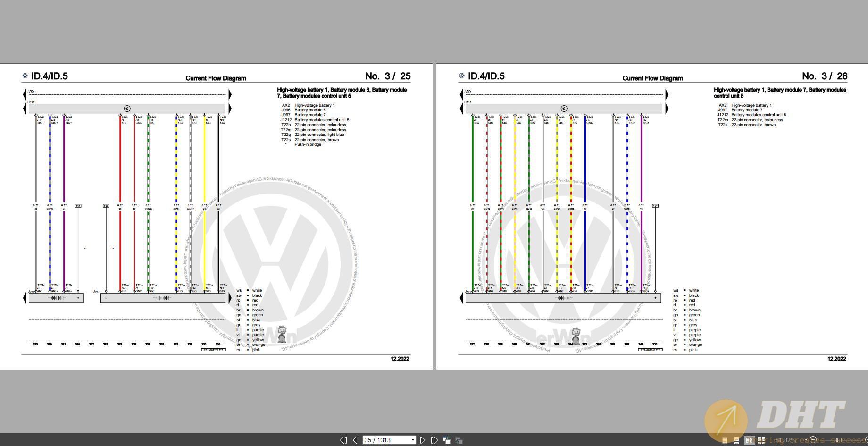Open the page number dropdown arrow

click(x=413, y=440)
